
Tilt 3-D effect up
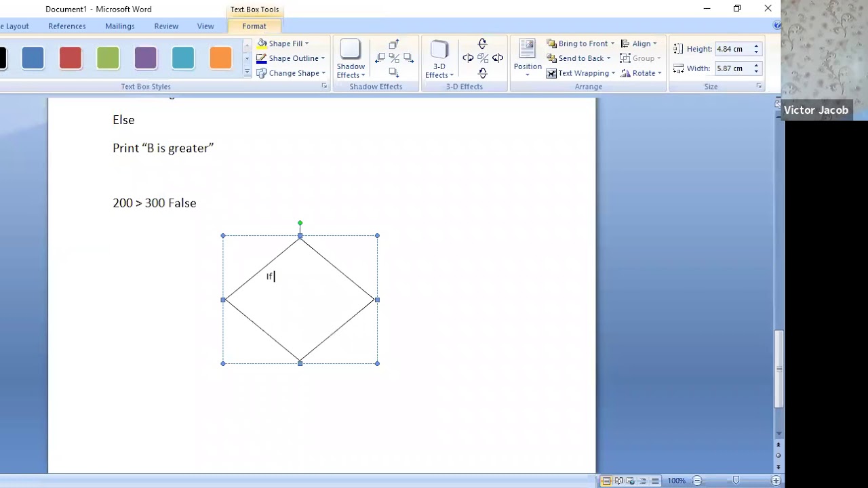[483, 44]
